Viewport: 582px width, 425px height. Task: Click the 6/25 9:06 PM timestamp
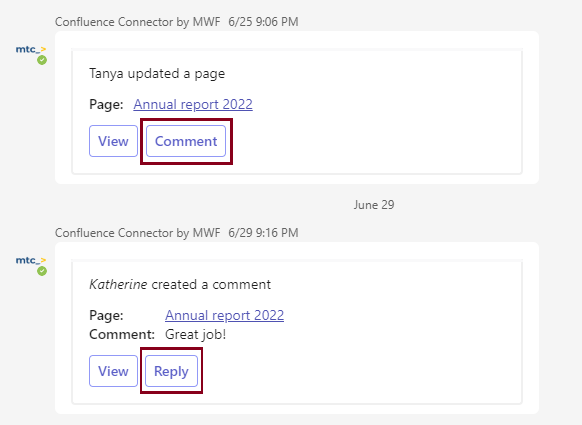pos(263,22)
